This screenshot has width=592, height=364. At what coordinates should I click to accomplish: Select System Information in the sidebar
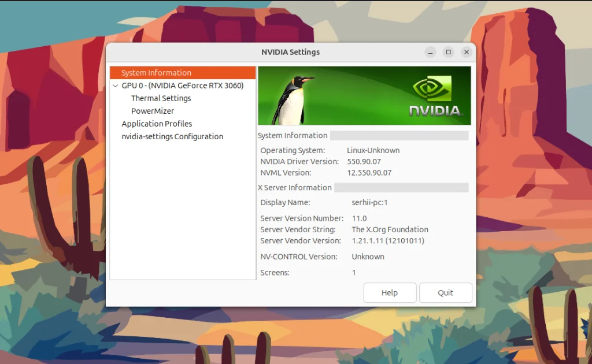point(183,73)
